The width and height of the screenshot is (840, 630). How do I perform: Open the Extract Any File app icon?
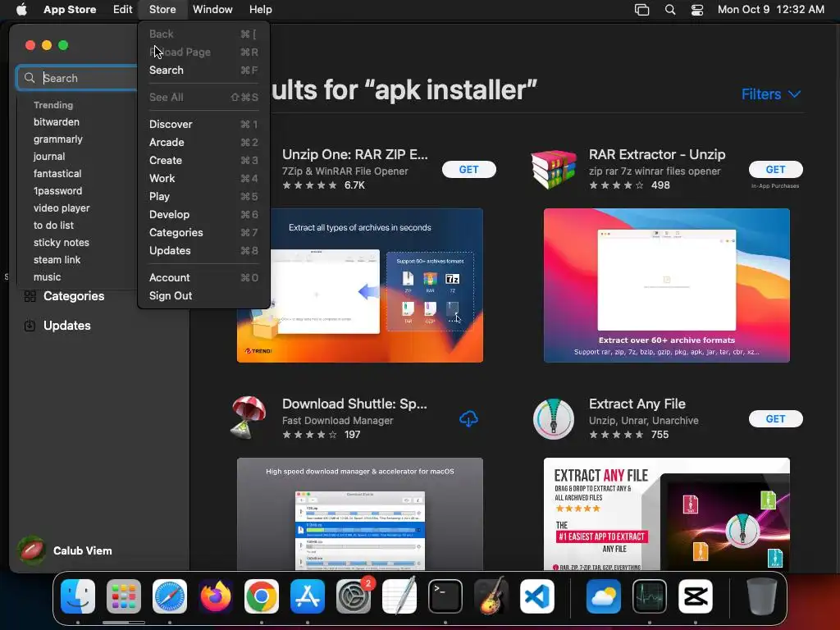[554, 419]
